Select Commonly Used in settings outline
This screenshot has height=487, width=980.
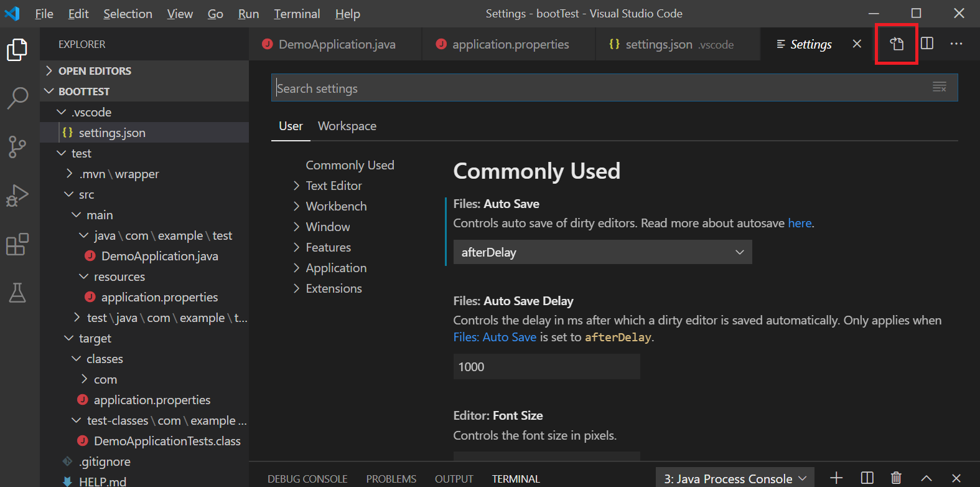click(x=350, y=165)
